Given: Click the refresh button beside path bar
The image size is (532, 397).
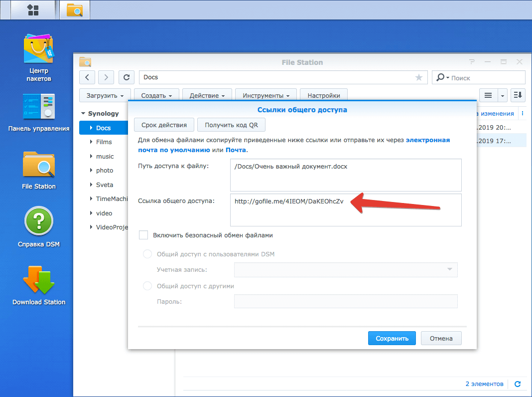Looking at the screenshot, I should coord(127,77).
